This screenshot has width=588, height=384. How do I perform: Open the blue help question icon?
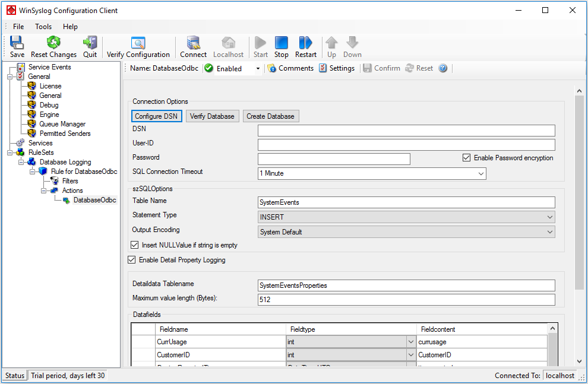(x=443, y=68)
